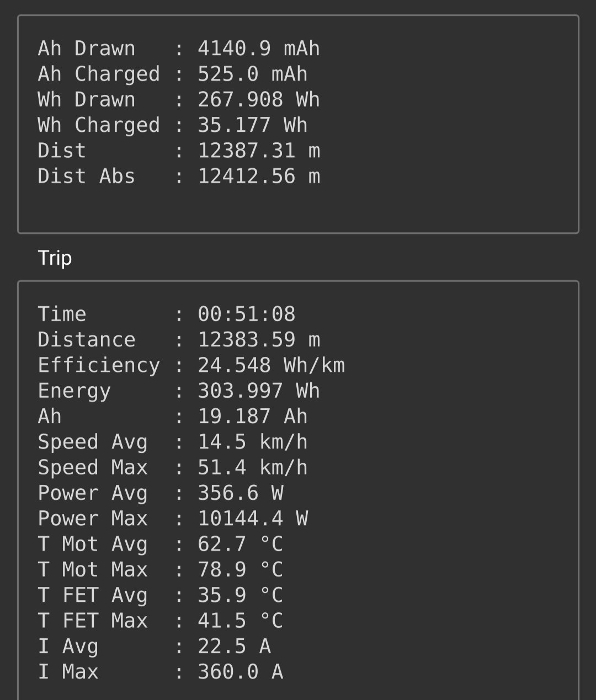Select the T Mot Max 78.9 °C reading

coord(240,570)
